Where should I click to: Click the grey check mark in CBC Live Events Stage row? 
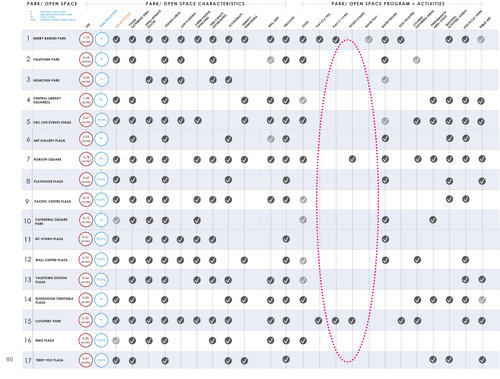click(385, 121)
